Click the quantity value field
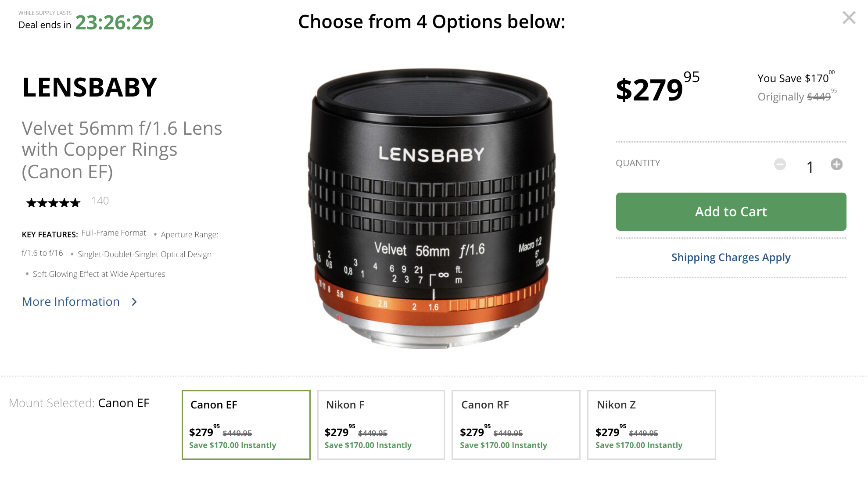Image resolution: width=868 pixels, height=487 pixels. [x=810, y=167]
